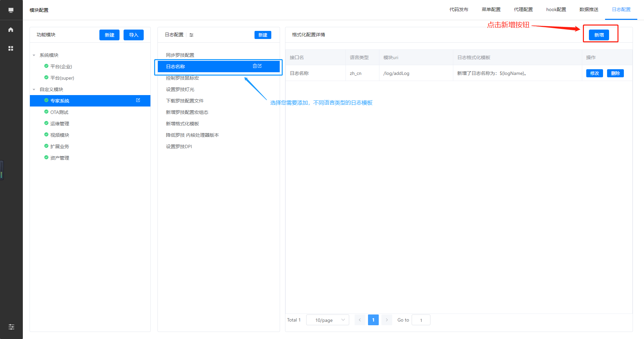Click the Go to page input field

click(x=421, y=320)
